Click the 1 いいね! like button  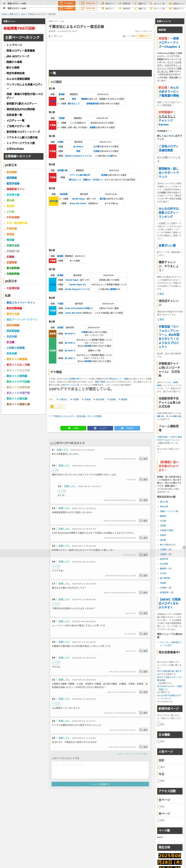point(57,407)
